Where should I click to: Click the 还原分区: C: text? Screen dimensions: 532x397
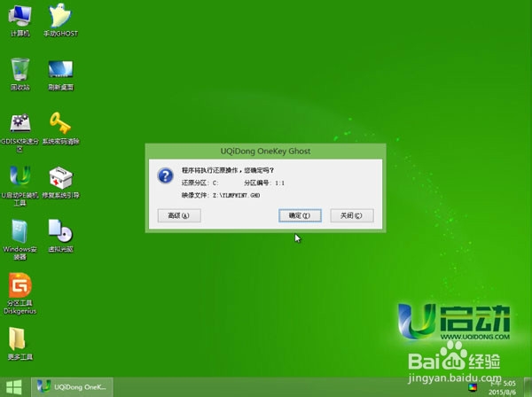click(x=199, y=183)
